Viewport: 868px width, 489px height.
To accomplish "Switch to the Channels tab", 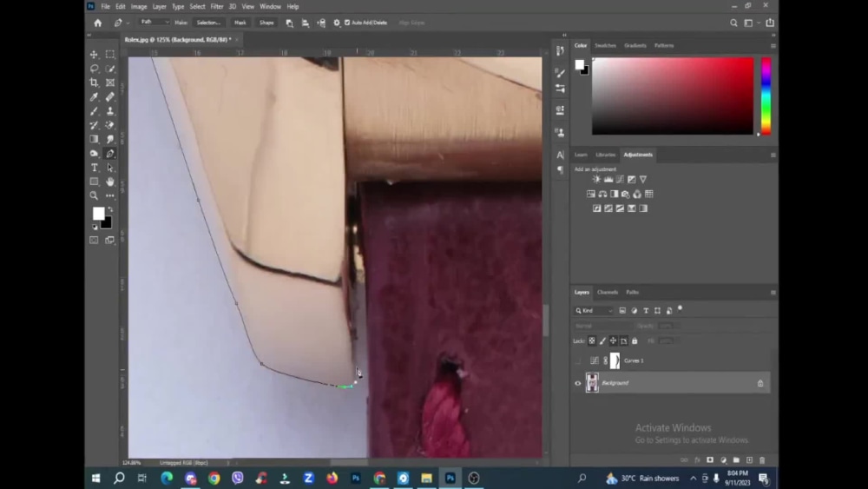I will (608, 293).
